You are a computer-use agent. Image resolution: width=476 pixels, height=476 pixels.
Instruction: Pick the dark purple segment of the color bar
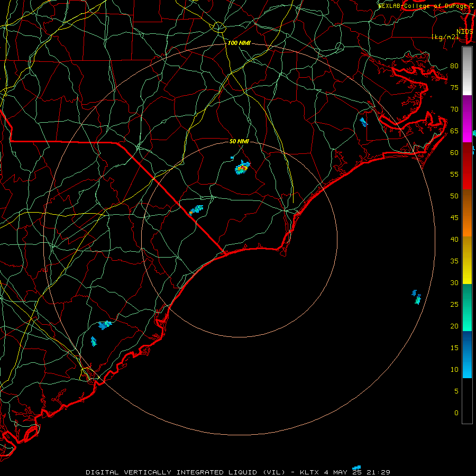click(467, 106)
